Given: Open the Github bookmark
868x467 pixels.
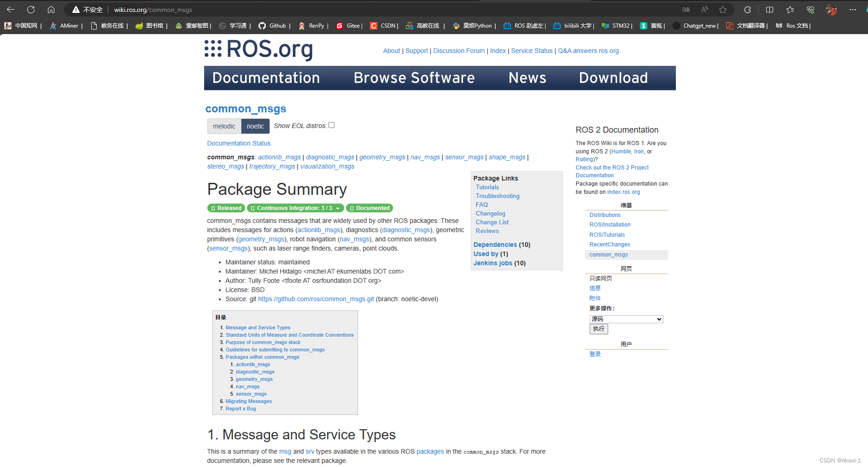Looking at the screenshot, I should [x=273, y=26].
